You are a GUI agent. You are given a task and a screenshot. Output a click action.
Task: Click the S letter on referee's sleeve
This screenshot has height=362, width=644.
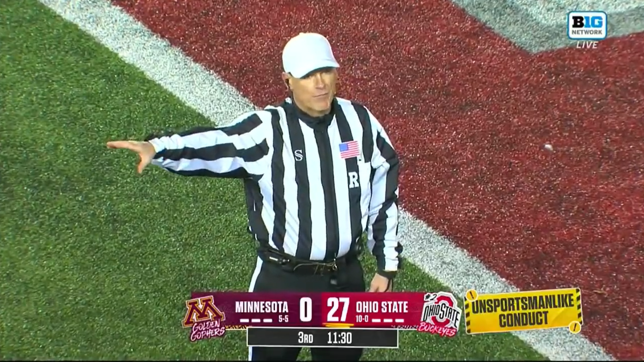pos(298,155)
